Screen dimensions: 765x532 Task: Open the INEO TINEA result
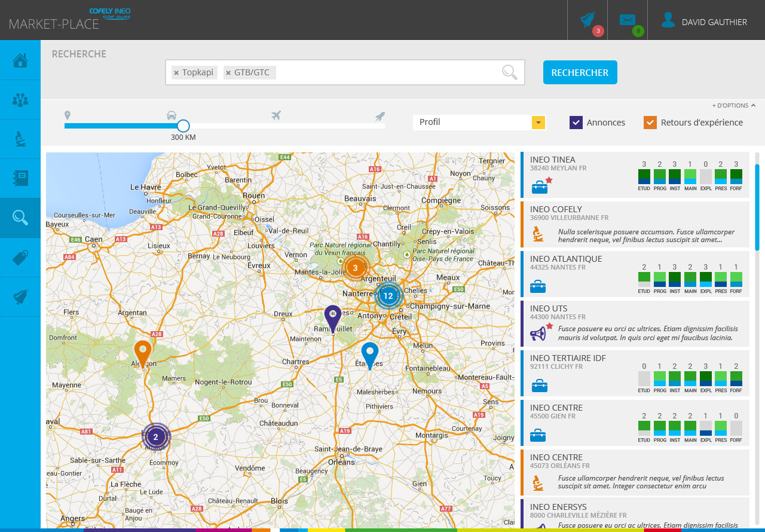tap(635, 175)
